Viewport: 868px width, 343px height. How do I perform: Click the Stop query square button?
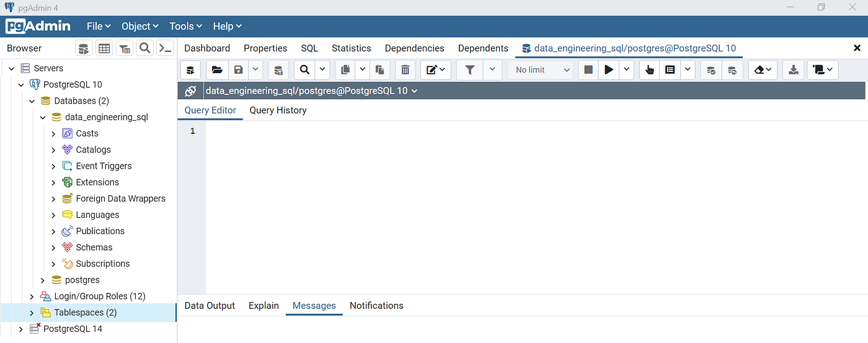(x=588, y=70)
